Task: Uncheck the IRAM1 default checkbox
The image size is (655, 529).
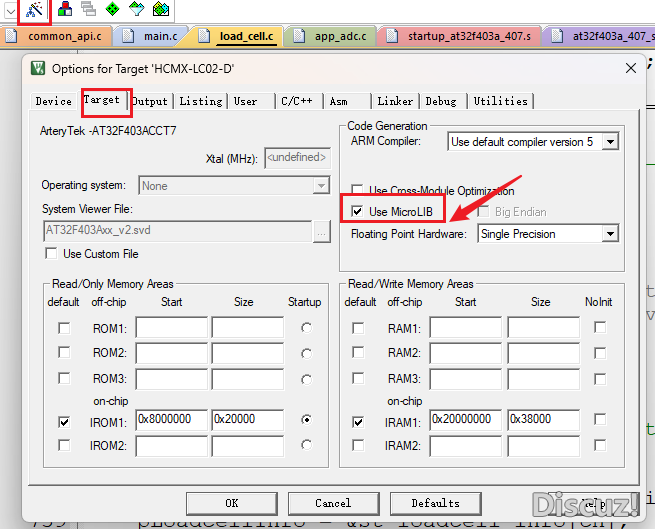Action: 358,422
